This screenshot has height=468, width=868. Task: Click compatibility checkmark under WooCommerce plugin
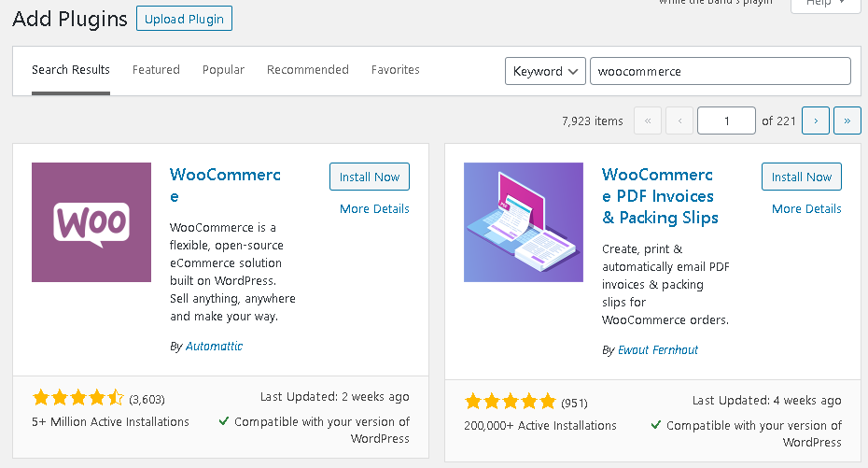pyautogui.click(x=224, y=421)
